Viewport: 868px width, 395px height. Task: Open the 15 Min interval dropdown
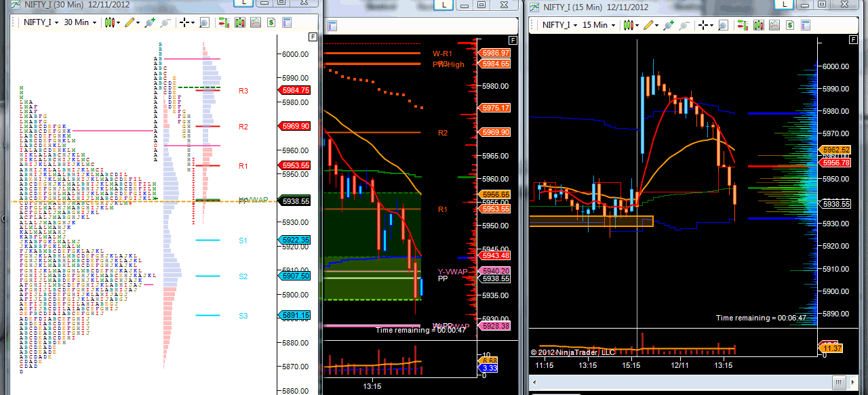[x=599, y=24]
